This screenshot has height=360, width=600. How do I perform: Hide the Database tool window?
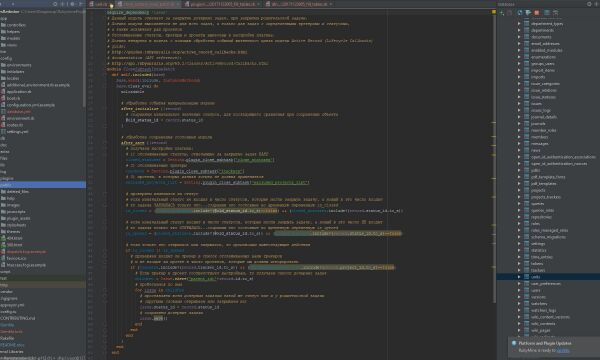pyautogui.click(x=597, y=4)
